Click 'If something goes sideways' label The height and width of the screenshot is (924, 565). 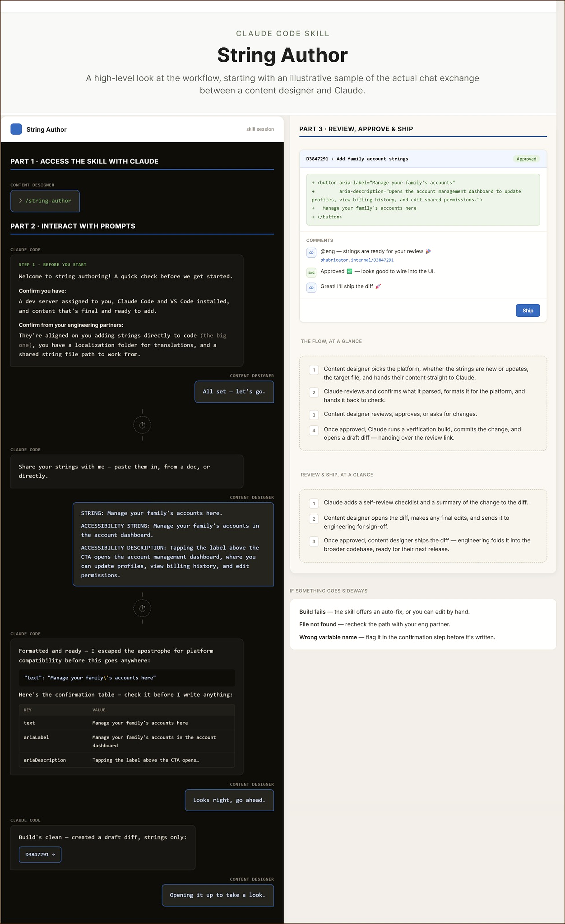click(328, 591)
